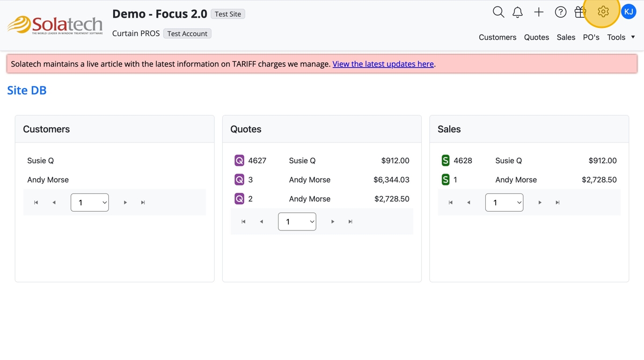Click the plus add-new icon
644x360 pixels.
(539, 12)
